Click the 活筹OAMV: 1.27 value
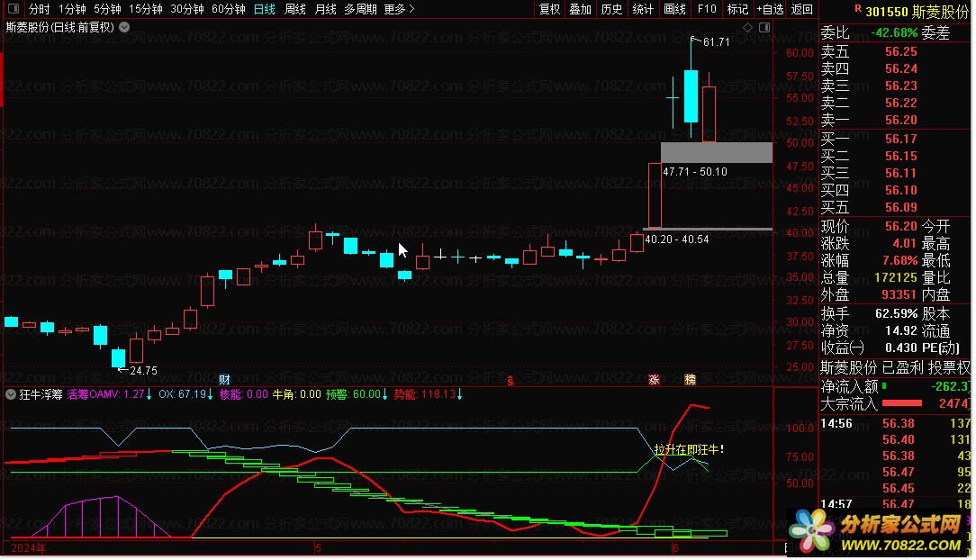 coord(109,394)
